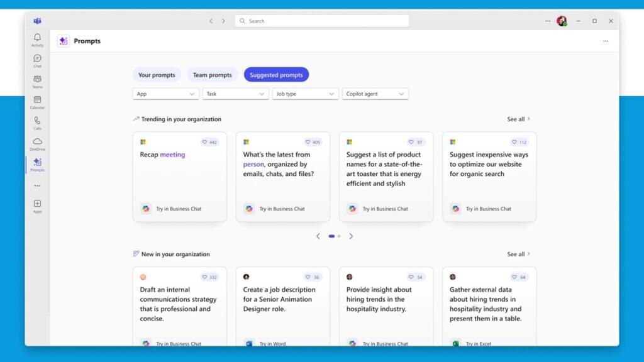Click the Search box in title bar

[322, 21]
